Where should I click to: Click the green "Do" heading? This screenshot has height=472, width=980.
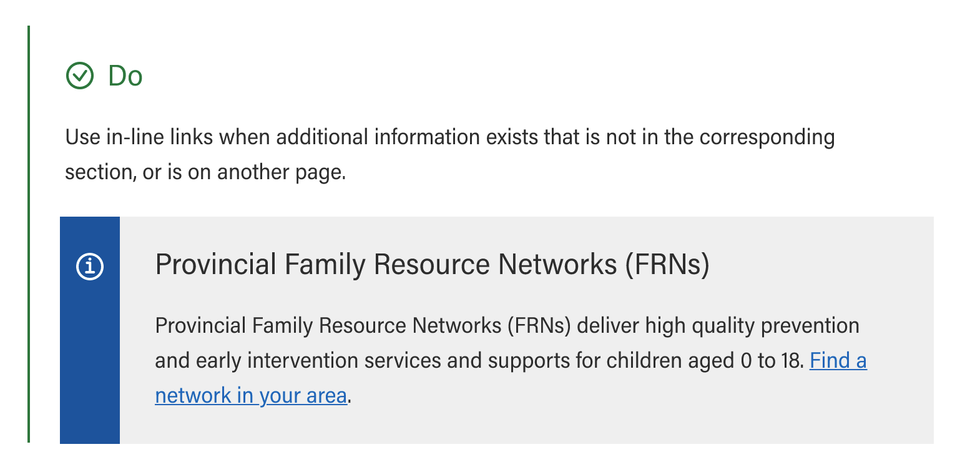[125, 76]
